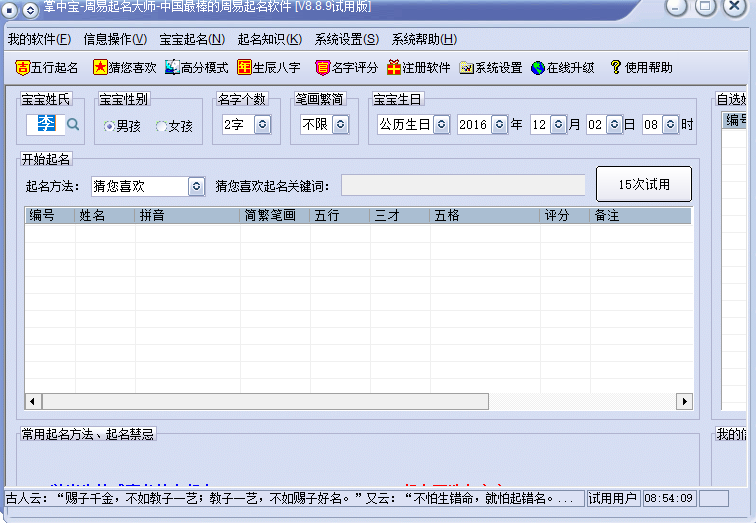This screenshot has height=523, width=756.
Task: Open the 起名知识(K) menu
Action: [269, 39]
